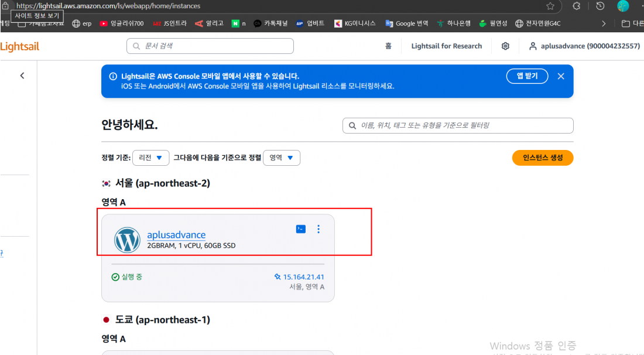Launch the SSH terminal for aplusadvance
Viewport: 644px width, 355px height.
click(x=301, y=229)
